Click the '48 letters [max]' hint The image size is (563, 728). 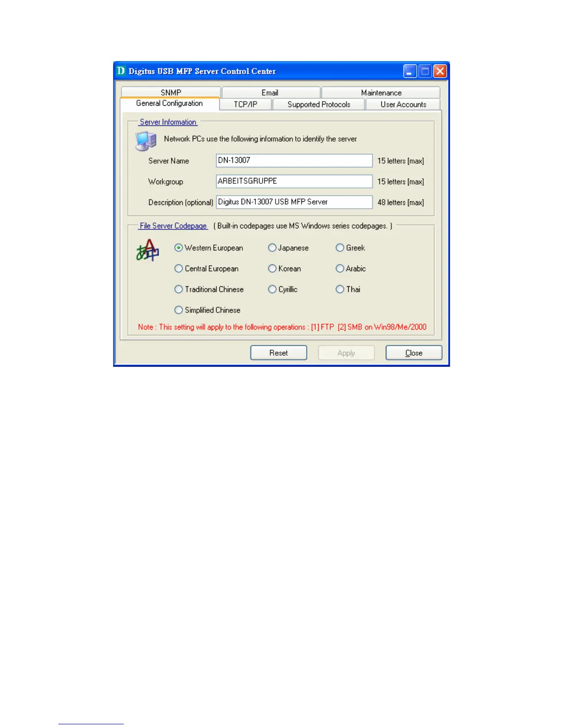[401, 202]
